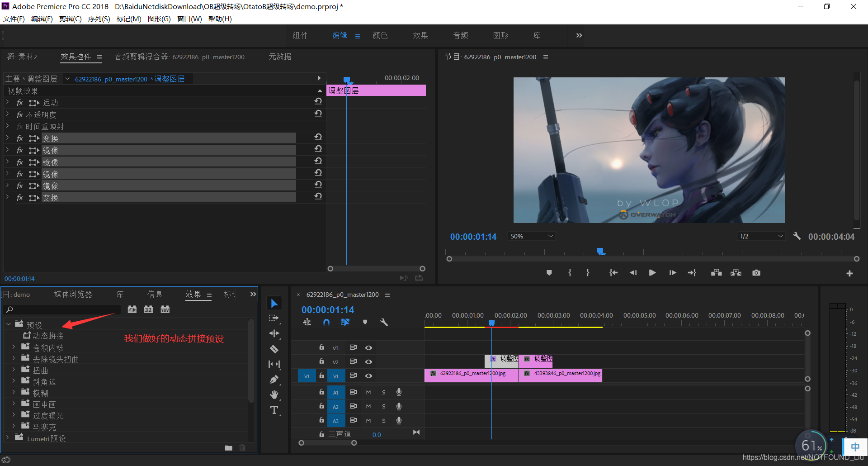The image size is (868, 466).
Task: Collapse the 预设 folder
Action: coord(8,324)
